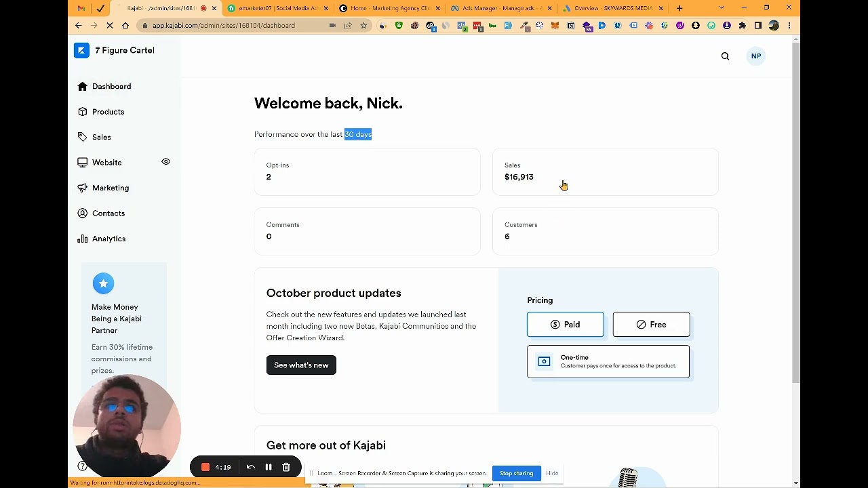868x488 pixels.
Task: Click the camera icon in the address bar
Action: 332,25
